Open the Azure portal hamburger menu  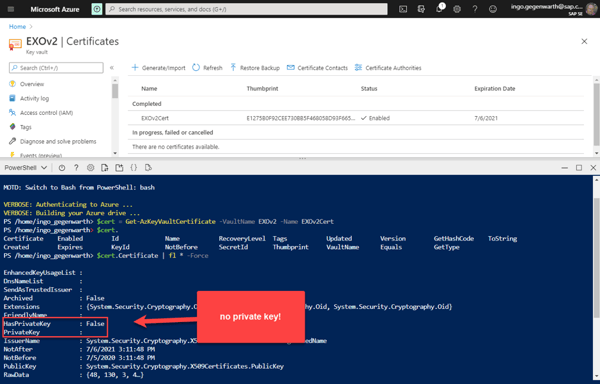click(11, 9)
